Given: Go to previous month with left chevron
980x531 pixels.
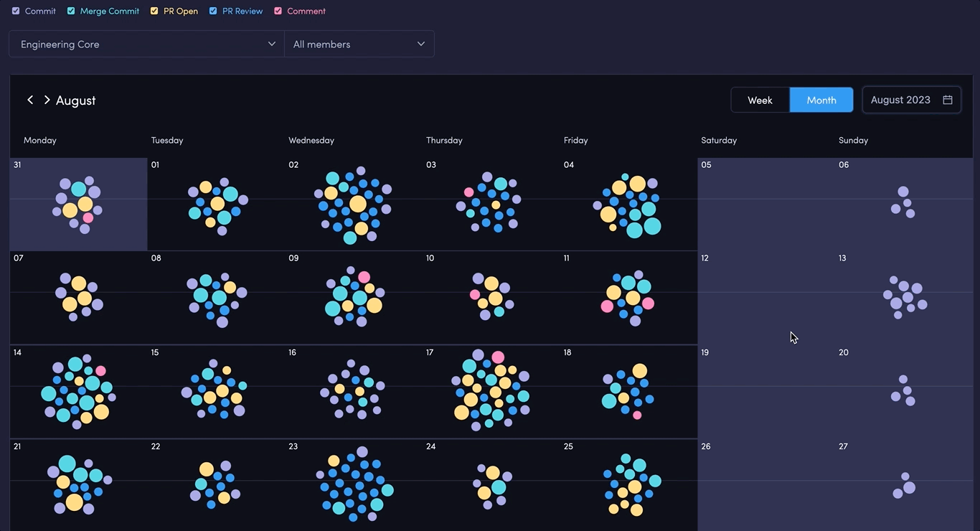Looking at the screenshot, I should [x=30, y=100].
